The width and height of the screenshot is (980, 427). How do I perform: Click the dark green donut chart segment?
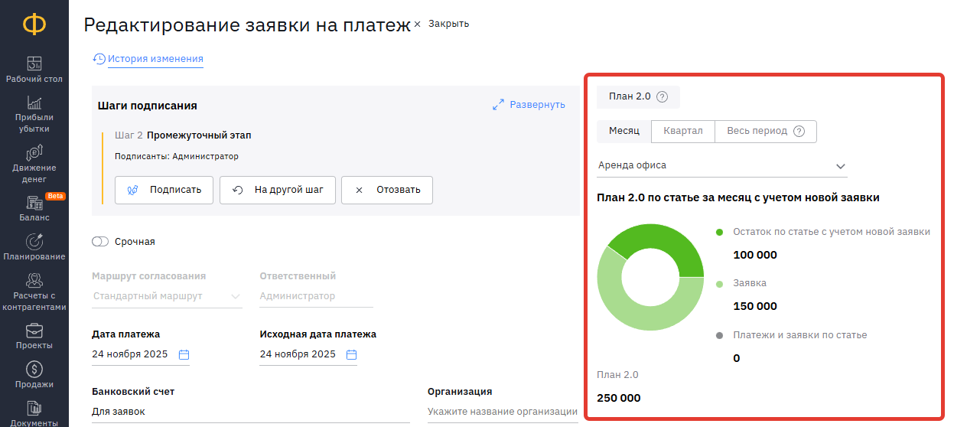(x=667, y=245)
